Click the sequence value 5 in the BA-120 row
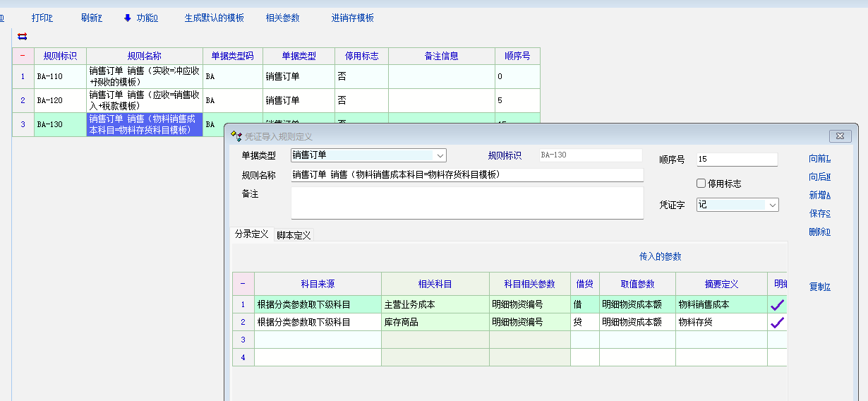868x401 pixels. [x=517, y=100]
